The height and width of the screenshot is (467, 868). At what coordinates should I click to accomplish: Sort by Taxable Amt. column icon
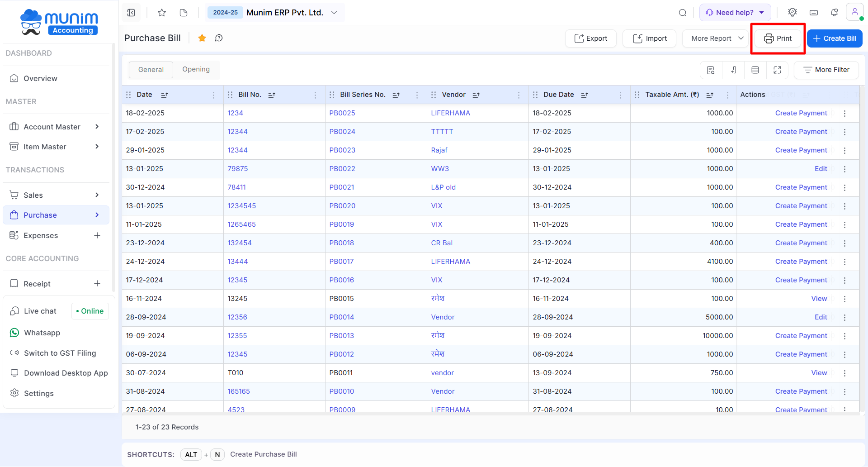pyautogui.click(x=710, y=95)
